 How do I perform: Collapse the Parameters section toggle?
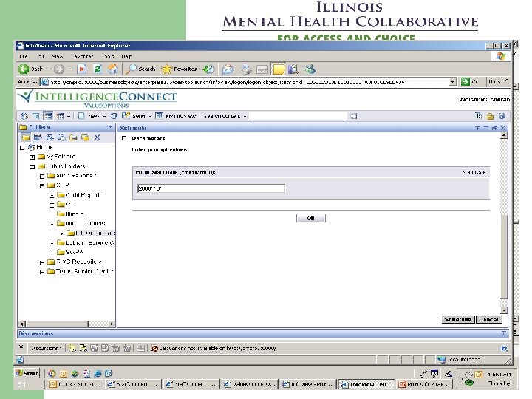pyautogui.click(x=124, y=138)
